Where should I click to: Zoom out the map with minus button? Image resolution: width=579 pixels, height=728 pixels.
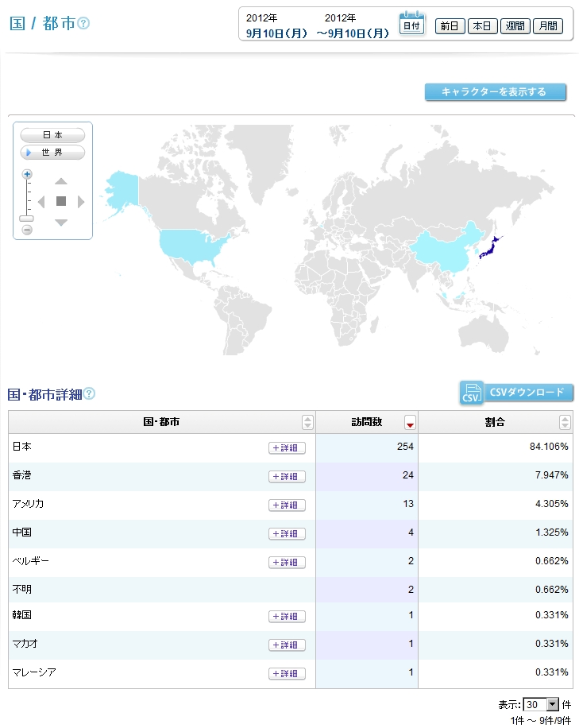pyautogui.click(x=27, y=230)
